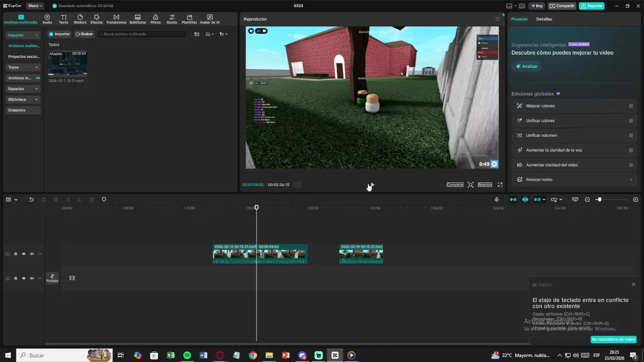Click the Exportar button
644x362 pixels.
pos(592,6)
